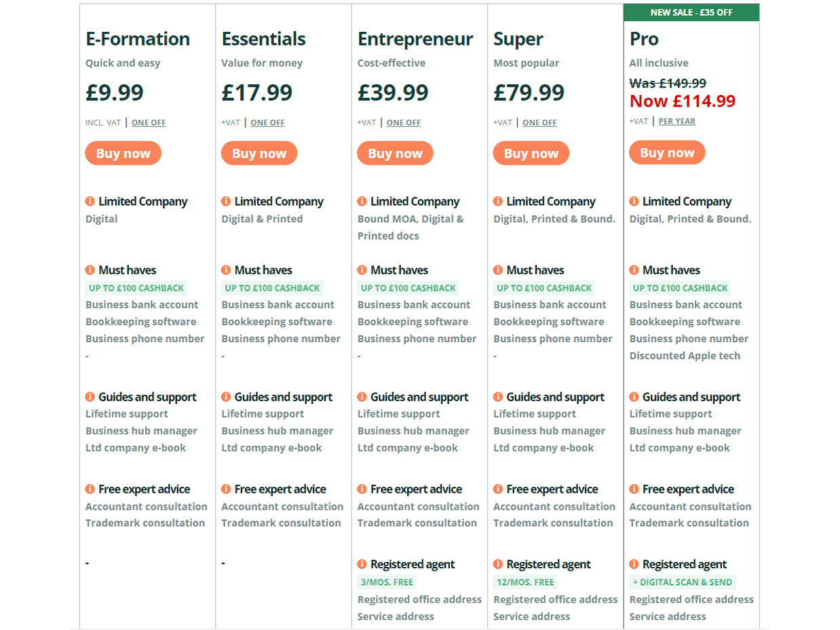Screen dimensions: 840x630
Task: Buy the Pro package at £114.99
Action: (x=667, y=152)
